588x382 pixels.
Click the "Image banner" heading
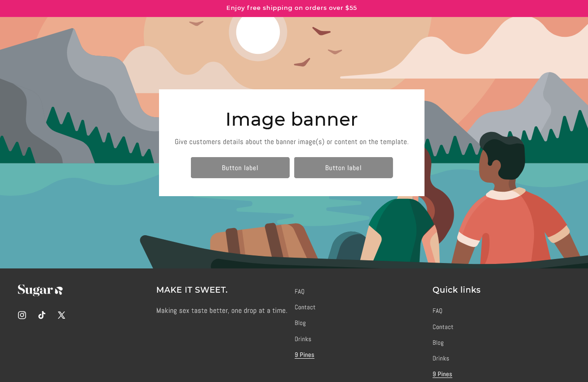292,119
